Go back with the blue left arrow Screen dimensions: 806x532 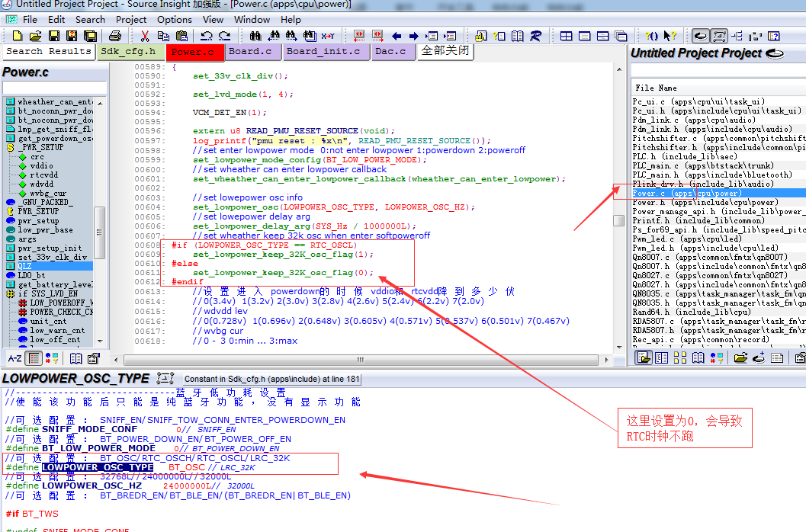click(x=397, y=36)
